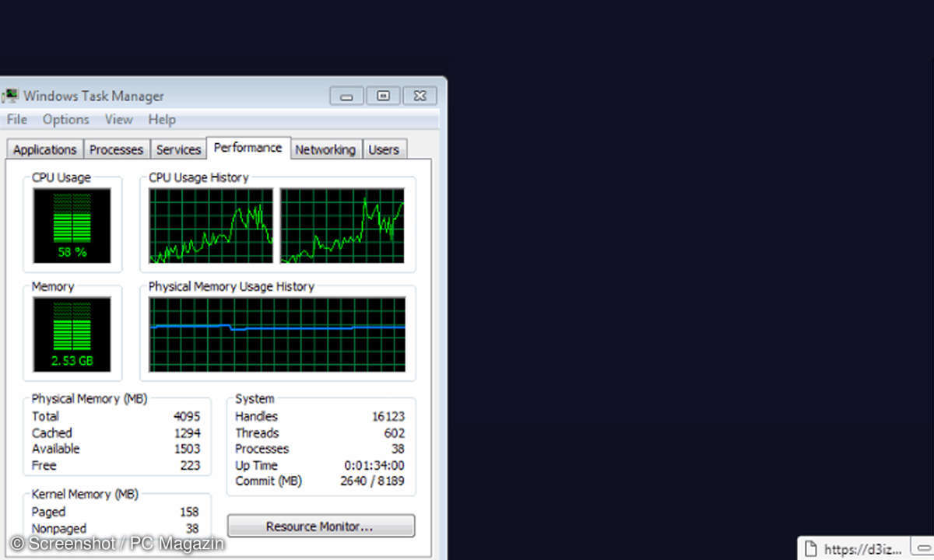Open the Help menu
The width and height of the screenshot is (934, 560).
point(162,119)
